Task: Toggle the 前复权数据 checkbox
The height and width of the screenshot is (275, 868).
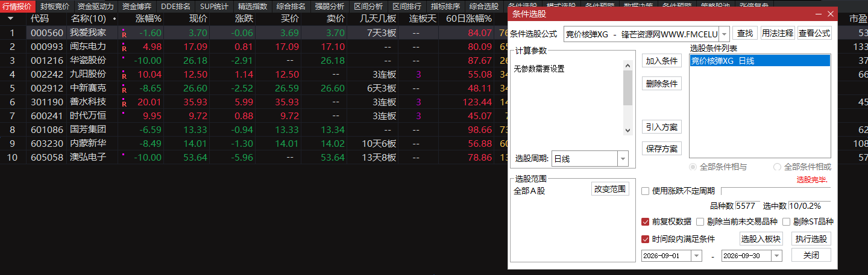Action: tap(646, 221)
